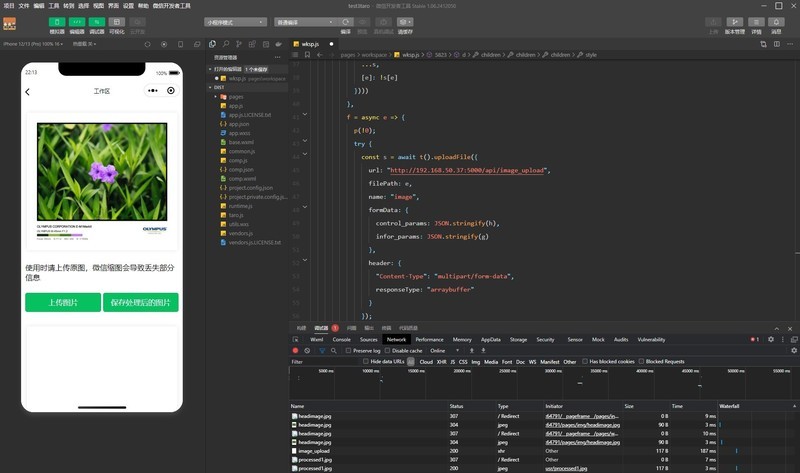Check the Disable cache option
This screenshot has width=800, height=473.
coord(388,351)
